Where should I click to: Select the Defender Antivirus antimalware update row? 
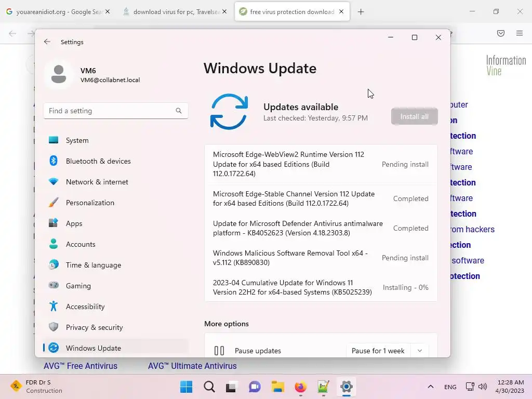(321, 228)
